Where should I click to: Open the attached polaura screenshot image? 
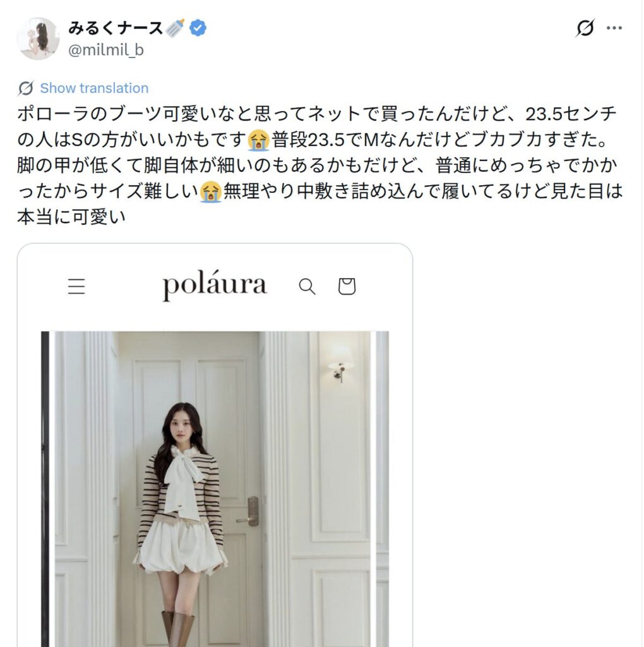coord(215,445)
